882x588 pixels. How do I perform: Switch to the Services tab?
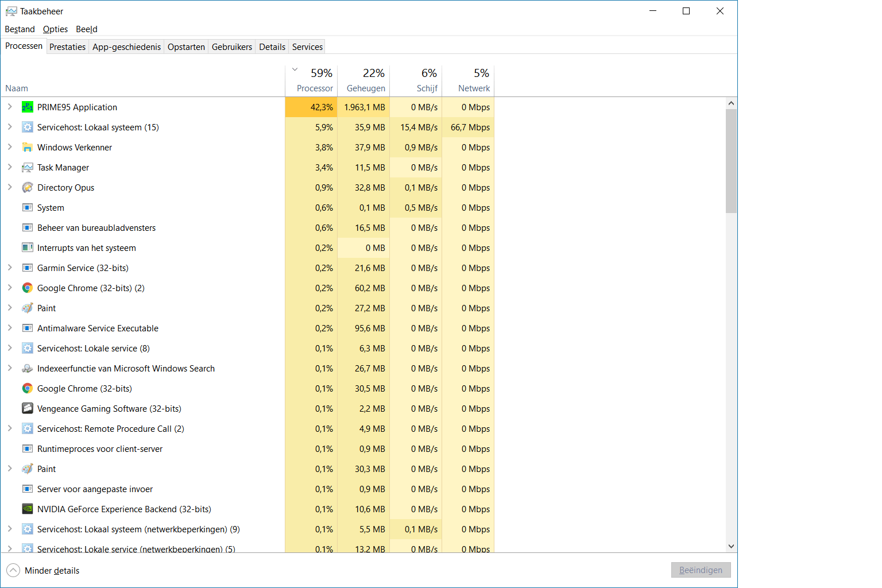point(307,47)
